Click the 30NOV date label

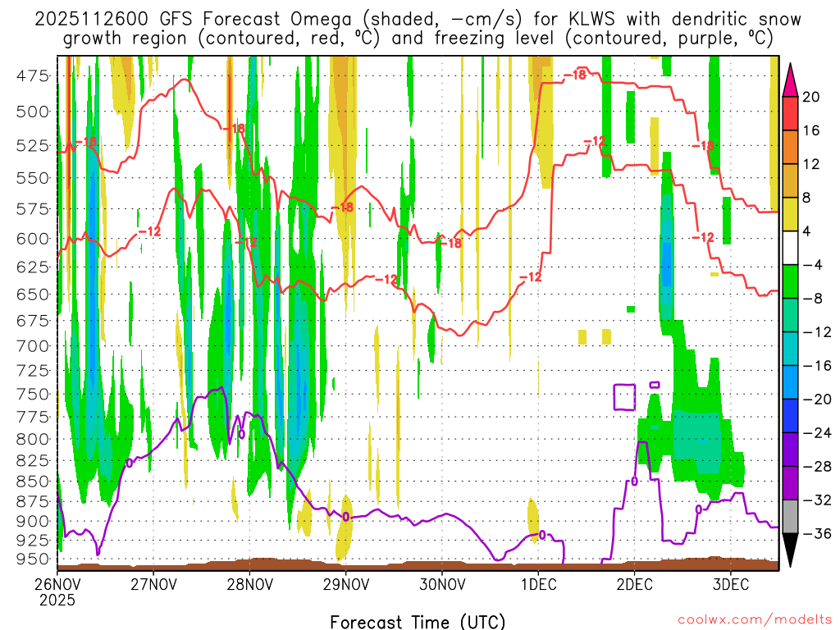[x=442, y=583]
